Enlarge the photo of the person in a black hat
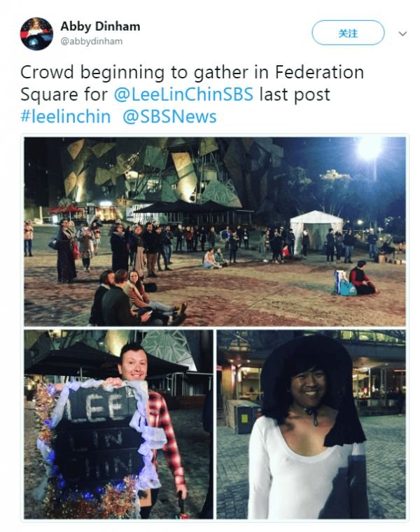 [311, 424]
